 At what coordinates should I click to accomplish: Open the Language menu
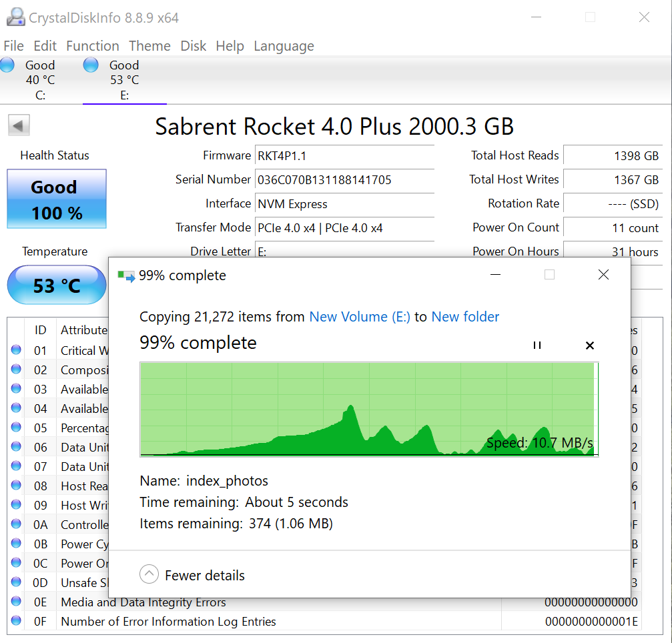point(284,46)
